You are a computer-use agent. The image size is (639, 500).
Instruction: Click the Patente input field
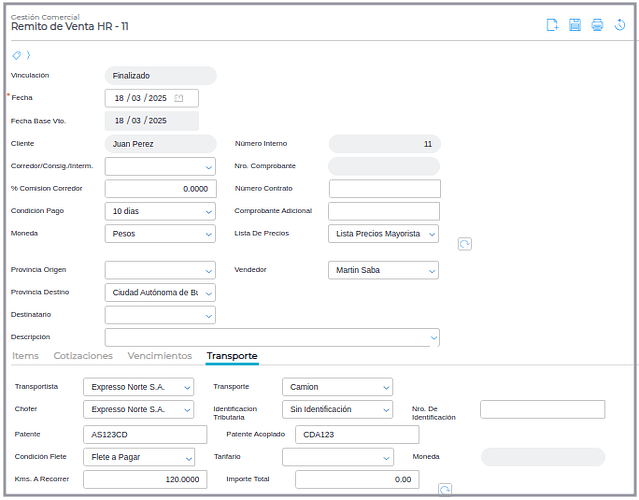tap(144, 435)
